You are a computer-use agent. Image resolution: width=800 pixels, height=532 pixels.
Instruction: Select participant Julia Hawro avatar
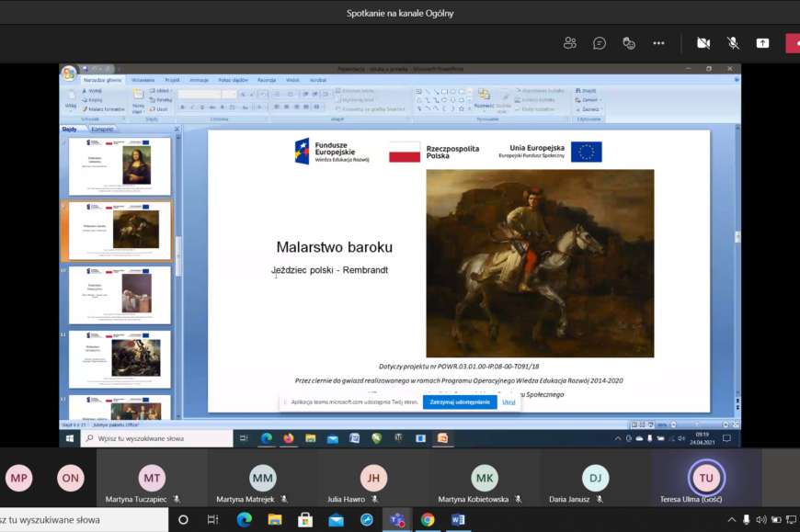[x=373, y=478]
